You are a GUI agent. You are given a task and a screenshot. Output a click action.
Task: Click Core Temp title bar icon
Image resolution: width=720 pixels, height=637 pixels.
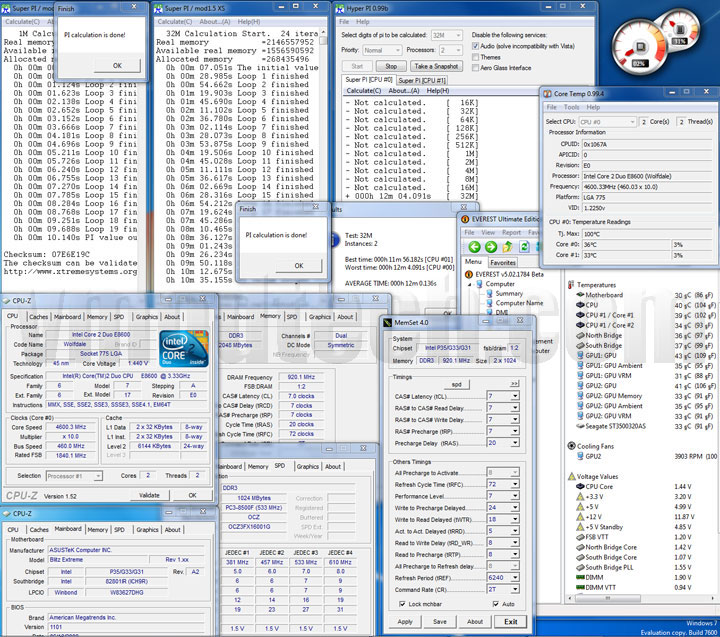(x=547, y=94)
